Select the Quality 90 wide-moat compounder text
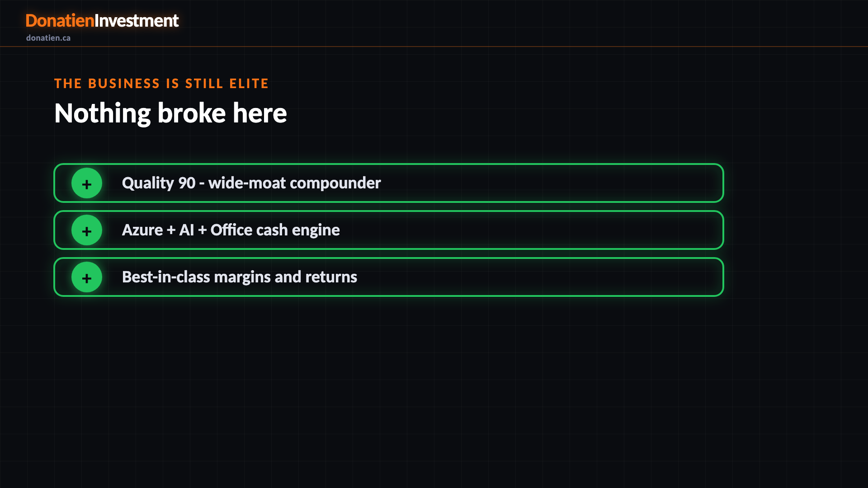This screenshot has height=488, width=868. [x=251, y=183]
